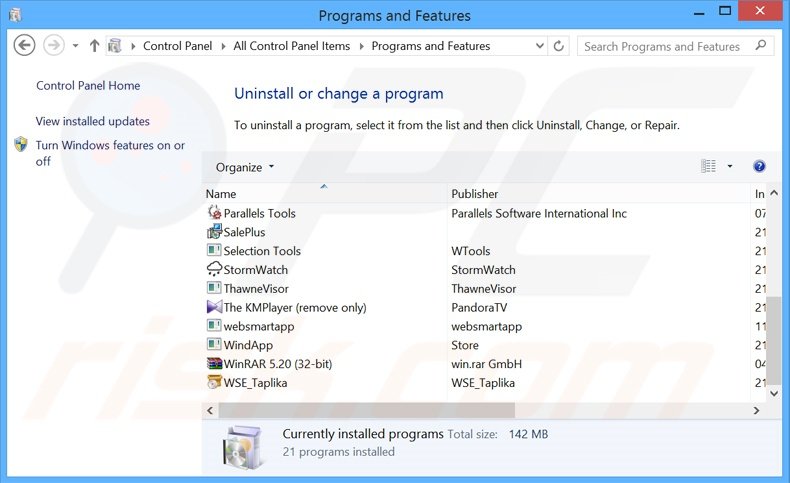Select SalePlus entry name

pyautogui.click(x=244, y=232)
